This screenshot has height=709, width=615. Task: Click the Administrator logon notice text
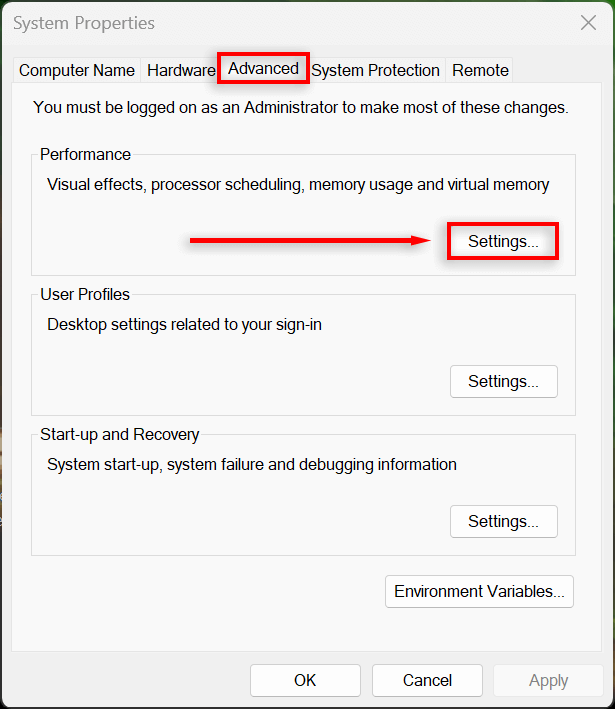pyautogui.click(x=300, y=107)
